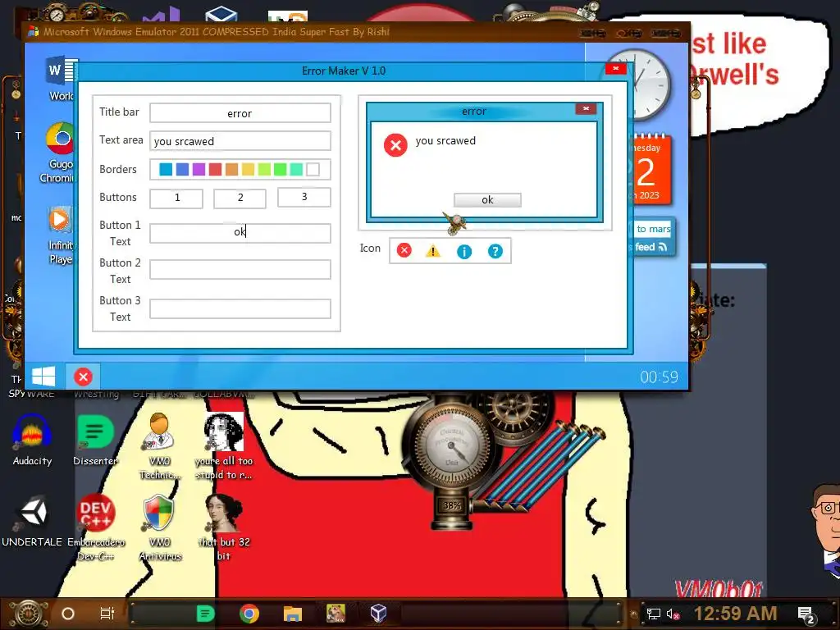Set the button count to 3
The image size is (840, 630).
tap(304, 197)
